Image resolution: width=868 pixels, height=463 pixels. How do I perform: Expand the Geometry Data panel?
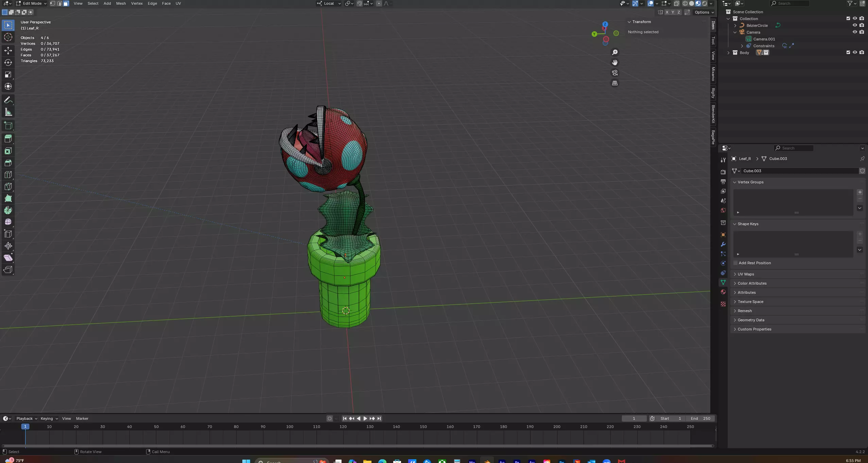pos(750,320)
